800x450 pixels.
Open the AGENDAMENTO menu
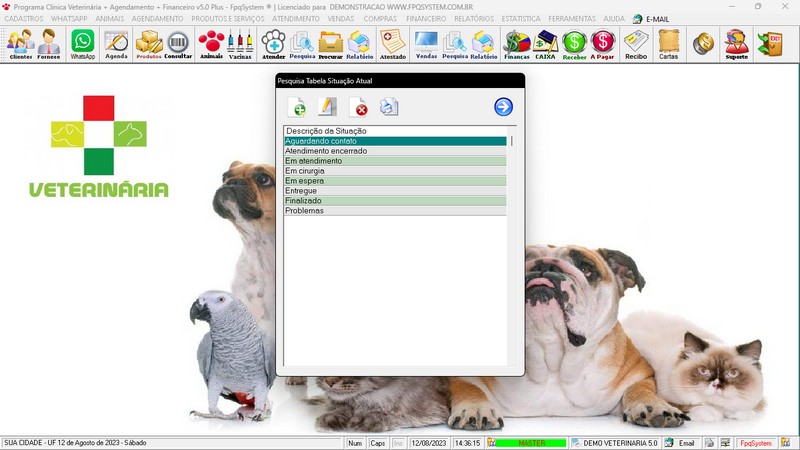pos(157,18)
